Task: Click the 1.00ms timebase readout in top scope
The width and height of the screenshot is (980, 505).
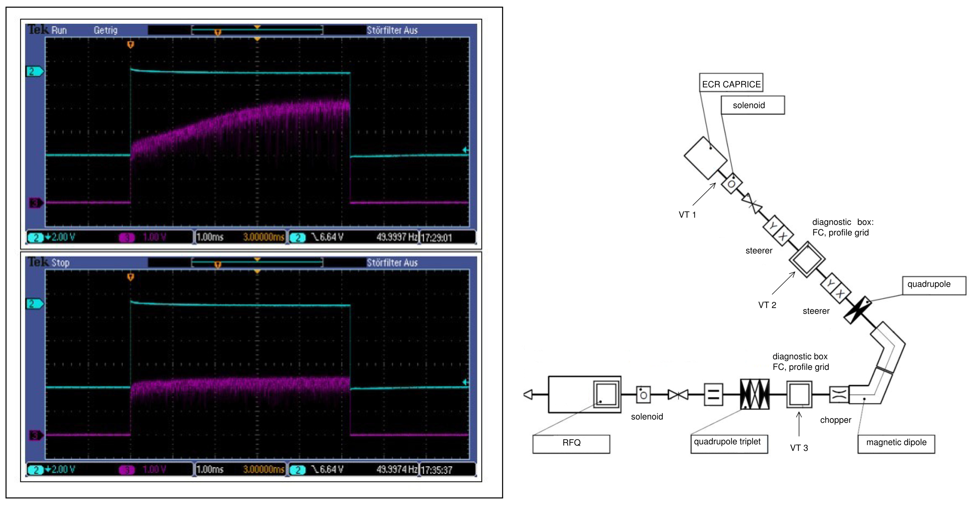Action: click(x=210, y=237)
